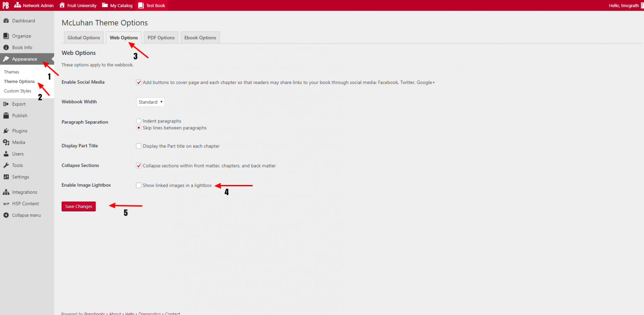Open Tools via the wrench icon
The width and height of the screenshot is (644, 315).
point(6,165)
